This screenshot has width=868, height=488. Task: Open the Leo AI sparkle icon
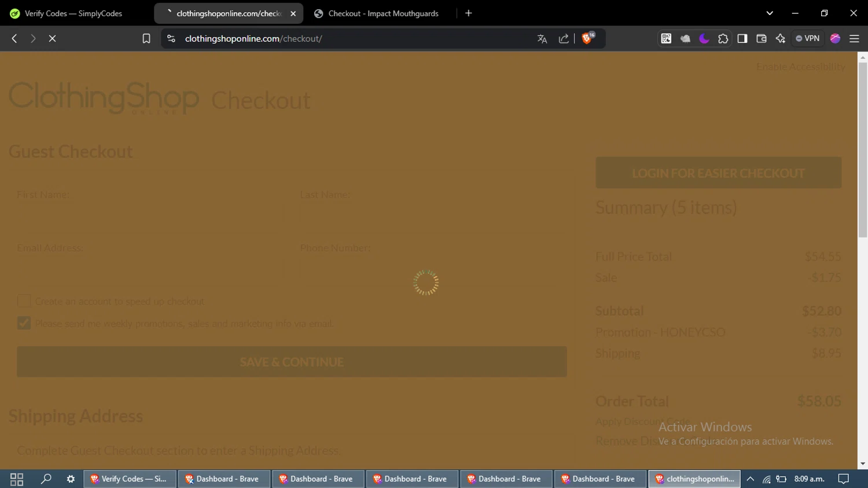click(x=781, y=39)
